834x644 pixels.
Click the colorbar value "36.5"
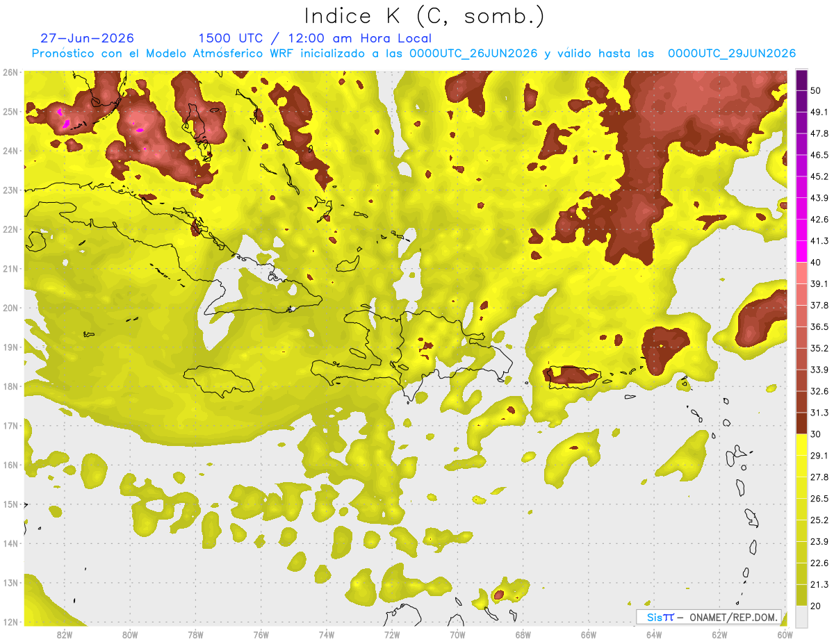pos(819,327)
